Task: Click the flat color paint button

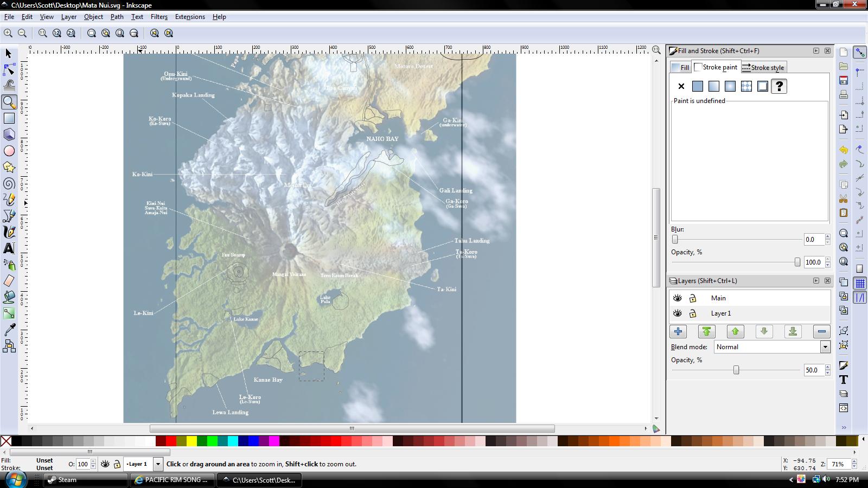Action: click(698, 86)
